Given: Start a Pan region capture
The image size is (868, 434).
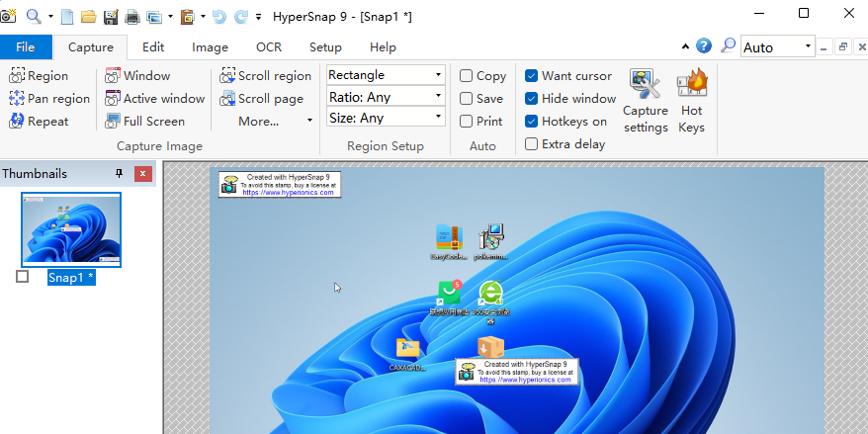Looking at the screenshot, I should [x=49, y=99].
